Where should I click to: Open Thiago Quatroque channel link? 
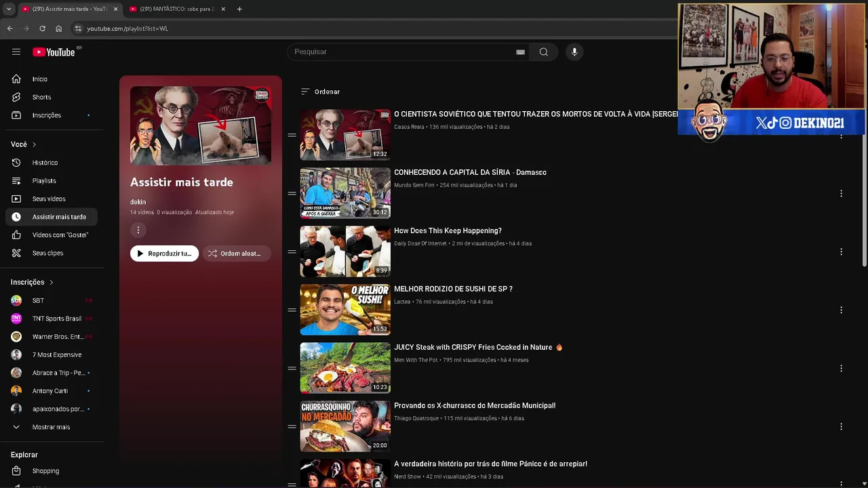[416, 418]
